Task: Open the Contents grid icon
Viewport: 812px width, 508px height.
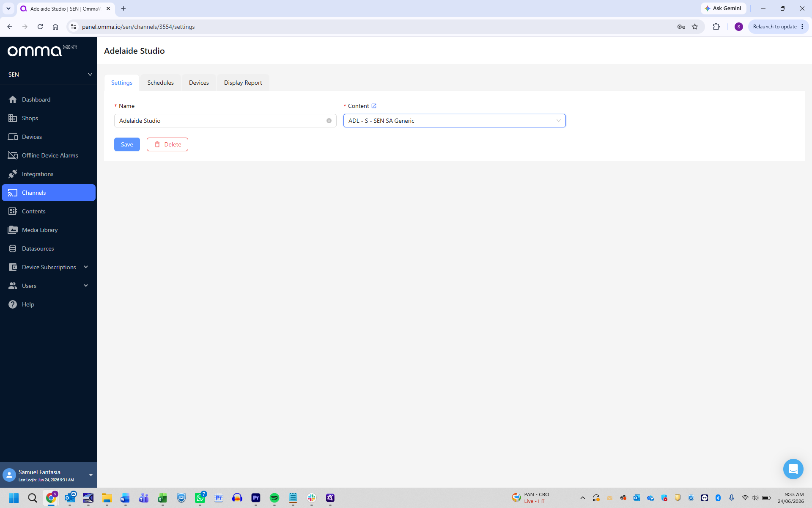Action: 13,211
